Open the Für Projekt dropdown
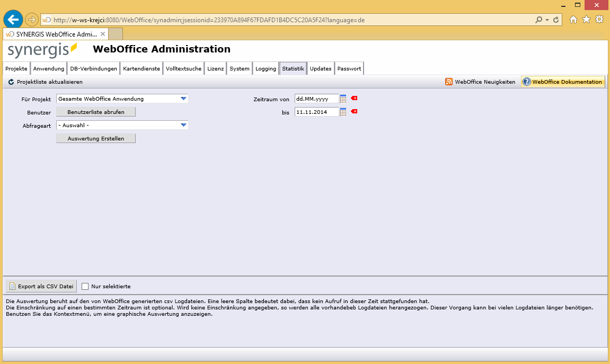 tap(184, 99)
